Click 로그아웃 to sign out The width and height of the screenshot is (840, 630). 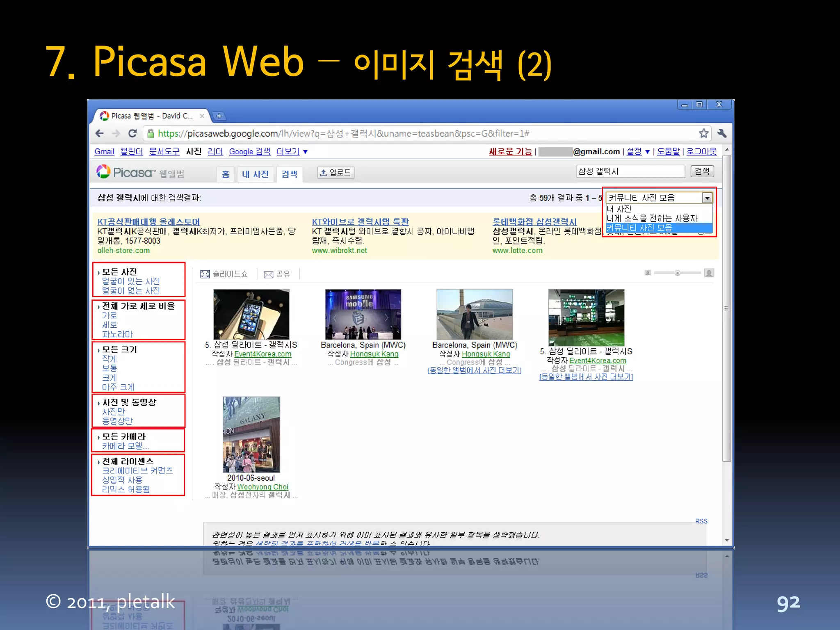pos(702,152)
